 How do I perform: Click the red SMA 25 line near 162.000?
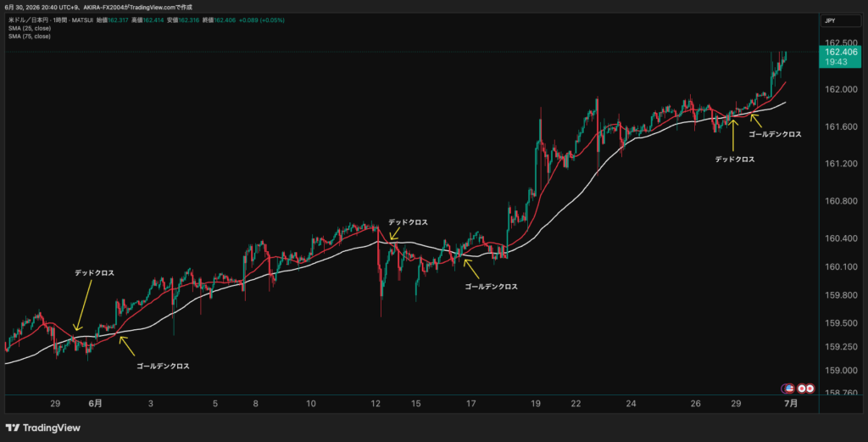pyautogui.click(x=781, y=87)
